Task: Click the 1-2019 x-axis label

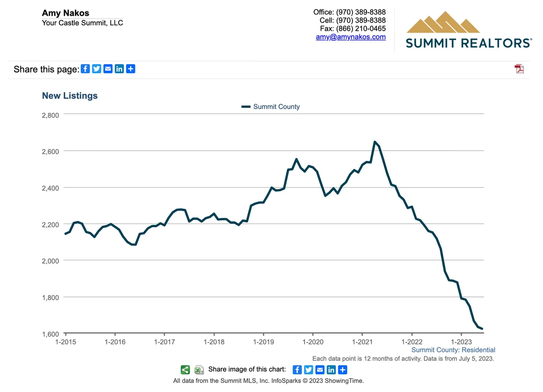Action: (x=263, y=342)
